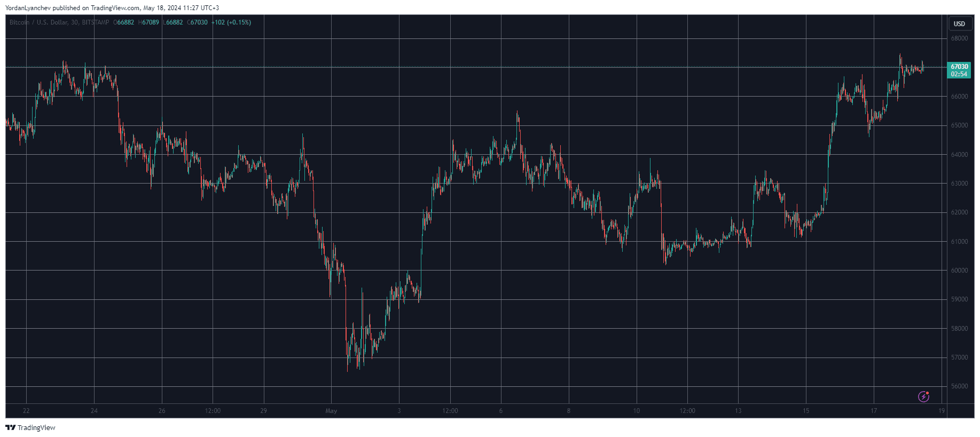Viewport: 980px width, 437px height.
Task: Click the 12:00 label between 10 and 13
Action: (687, 411)
